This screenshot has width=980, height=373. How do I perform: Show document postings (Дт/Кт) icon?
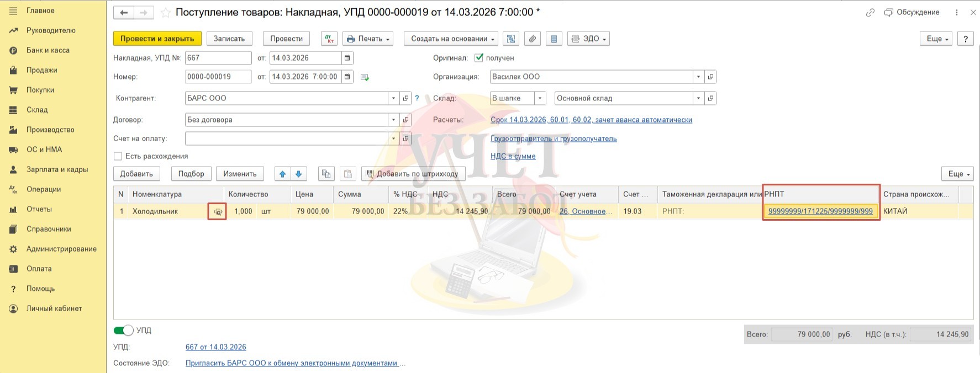click(x=329, y=39)
